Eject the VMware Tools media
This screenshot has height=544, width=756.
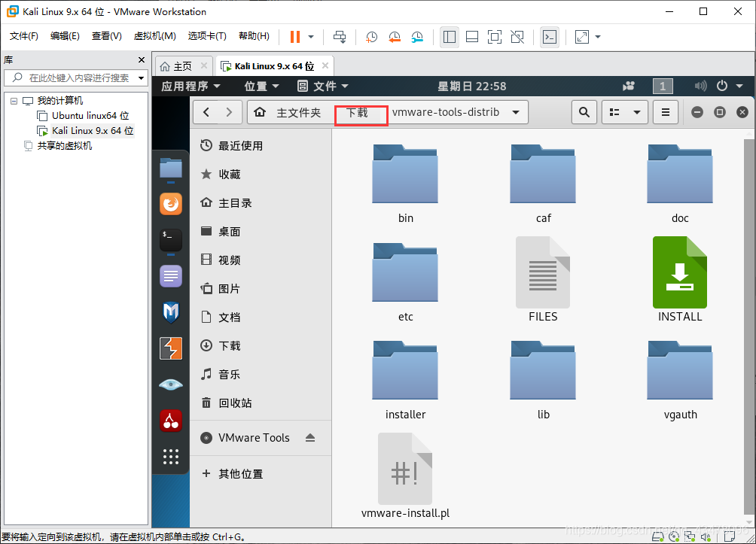coord(310,437)
